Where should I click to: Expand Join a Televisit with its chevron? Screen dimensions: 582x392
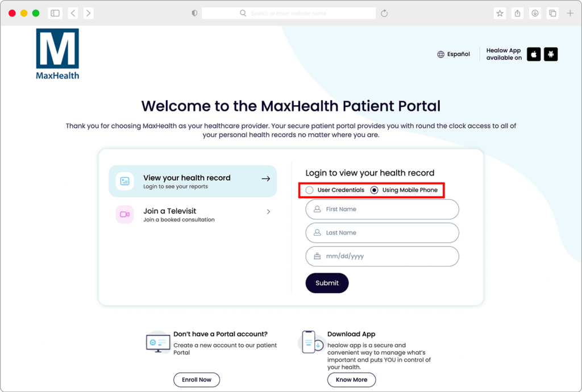(268, 211)
